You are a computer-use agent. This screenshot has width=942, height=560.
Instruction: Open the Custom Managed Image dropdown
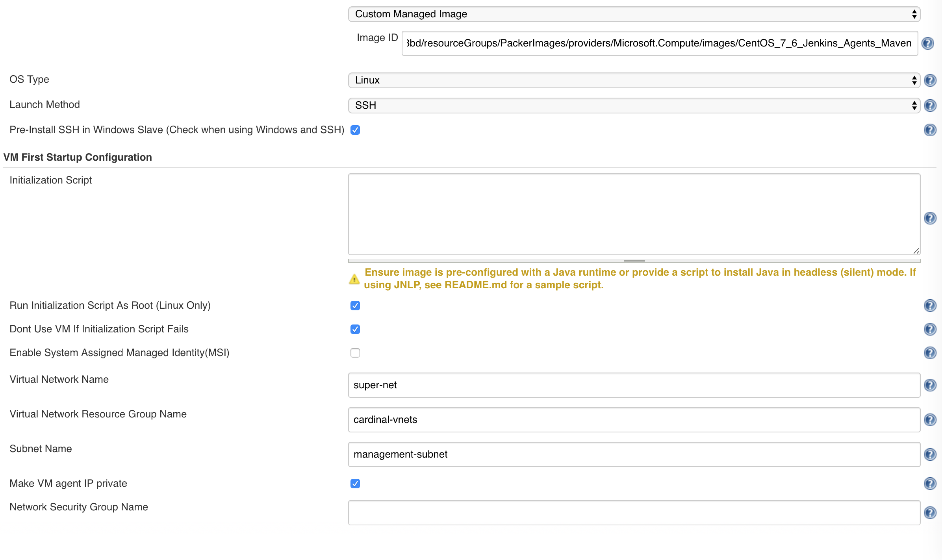click(634, 14)
